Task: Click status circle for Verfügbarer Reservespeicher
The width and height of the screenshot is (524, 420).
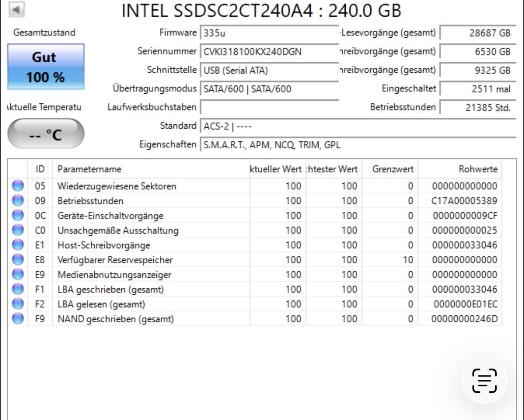Action: [x=18, y=259]
